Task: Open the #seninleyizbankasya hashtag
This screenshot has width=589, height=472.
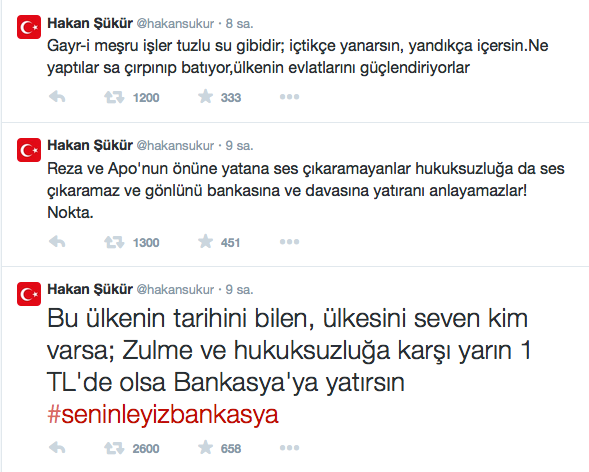Action: [163, 415]
